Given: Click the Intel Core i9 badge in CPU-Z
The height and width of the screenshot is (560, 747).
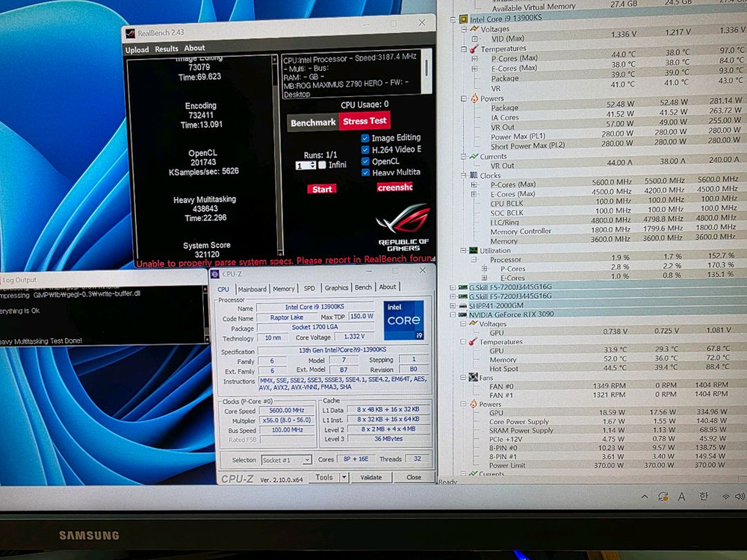Looking at the screenshot, I should (x=403, y=320).
